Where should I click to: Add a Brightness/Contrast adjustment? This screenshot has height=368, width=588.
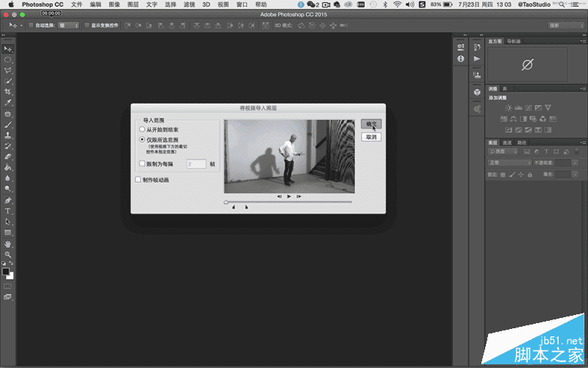(x=507, y=107)
